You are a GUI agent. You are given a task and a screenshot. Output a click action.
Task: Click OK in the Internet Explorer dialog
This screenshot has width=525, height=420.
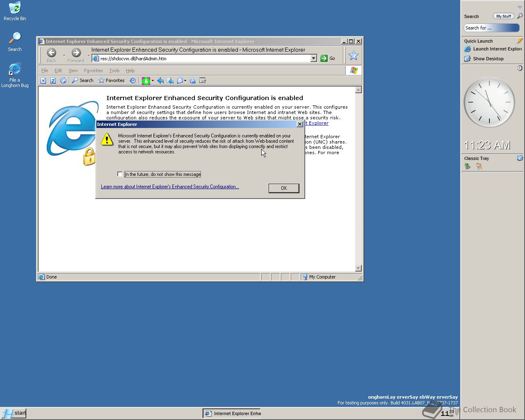click(x=284, y=188)
